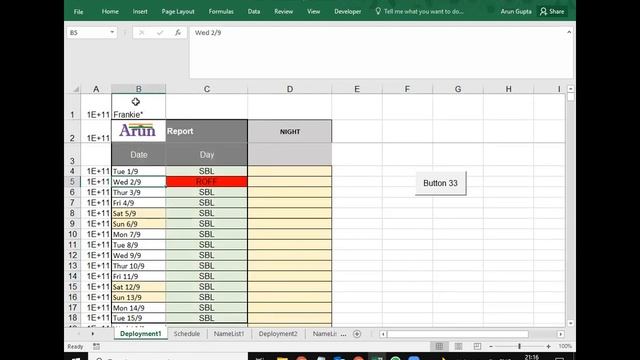Click the horizontal scrollbar left arrow

383,334
